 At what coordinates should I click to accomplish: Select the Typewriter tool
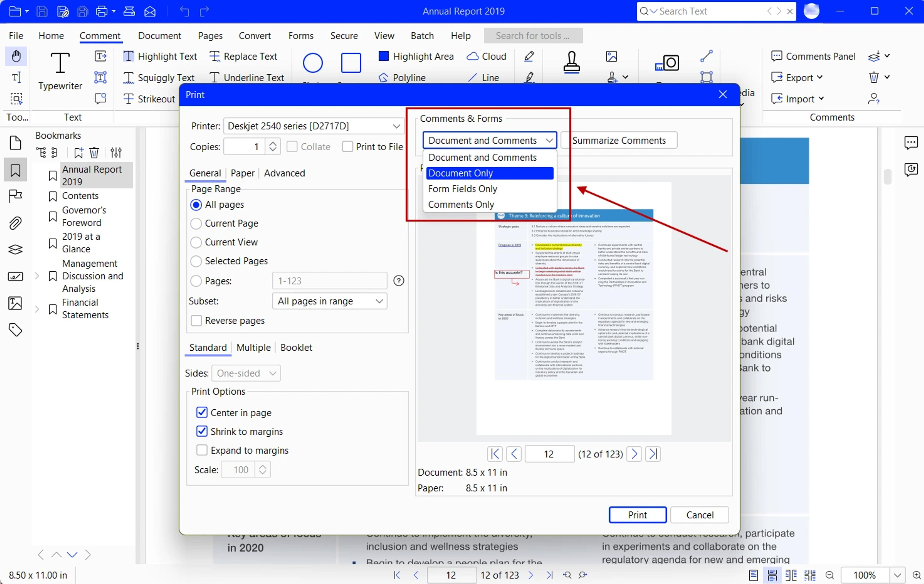(x=60, y=71)
